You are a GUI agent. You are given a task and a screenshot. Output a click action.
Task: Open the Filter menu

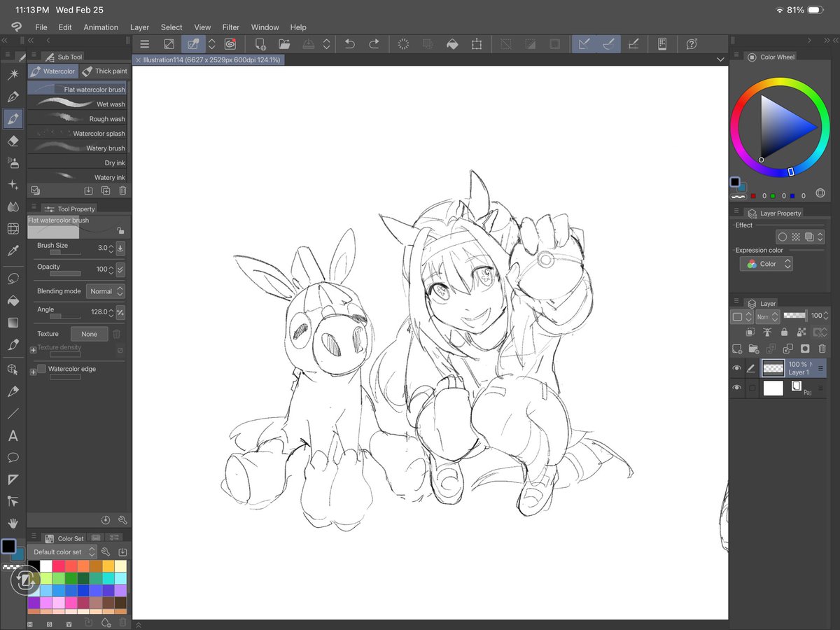(231, 27)
